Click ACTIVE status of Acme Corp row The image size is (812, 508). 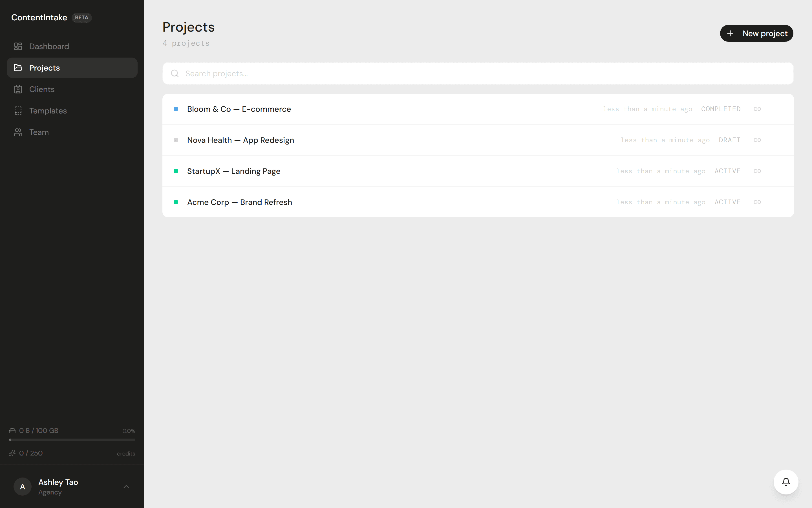pyautogui.click(x=727, y=202)
